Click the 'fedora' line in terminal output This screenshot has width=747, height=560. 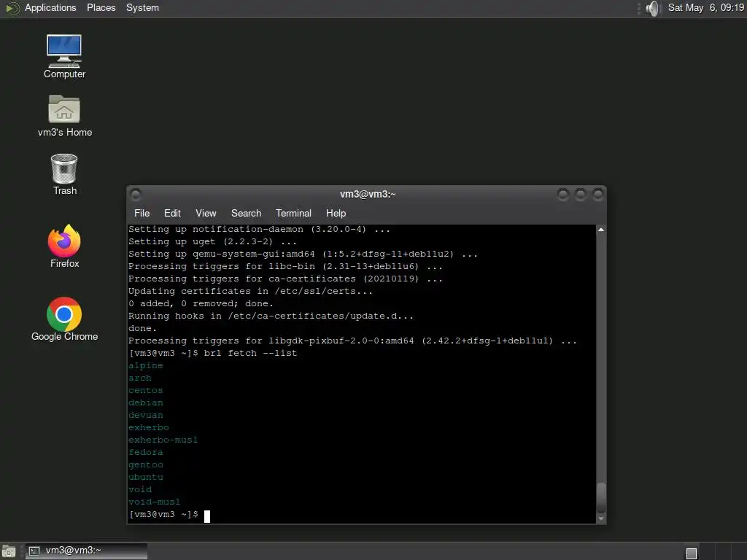click(146, 452)
